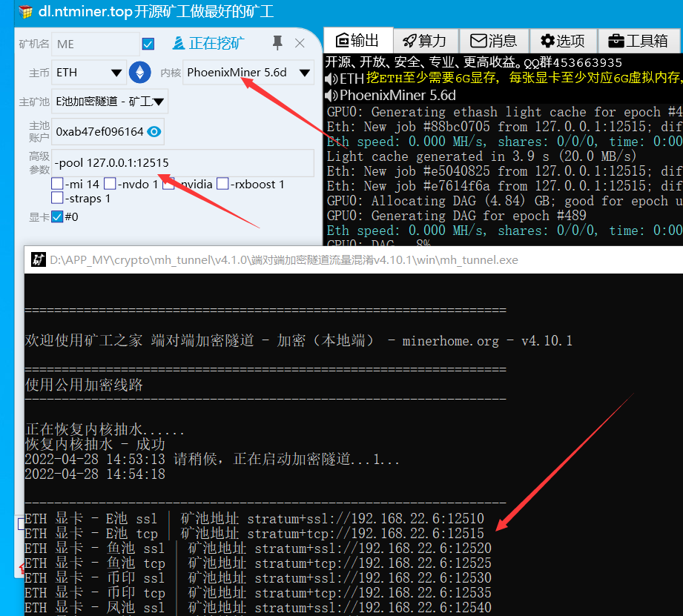Click the mh_tunnel.exe console title bar

tap(354, 260)
